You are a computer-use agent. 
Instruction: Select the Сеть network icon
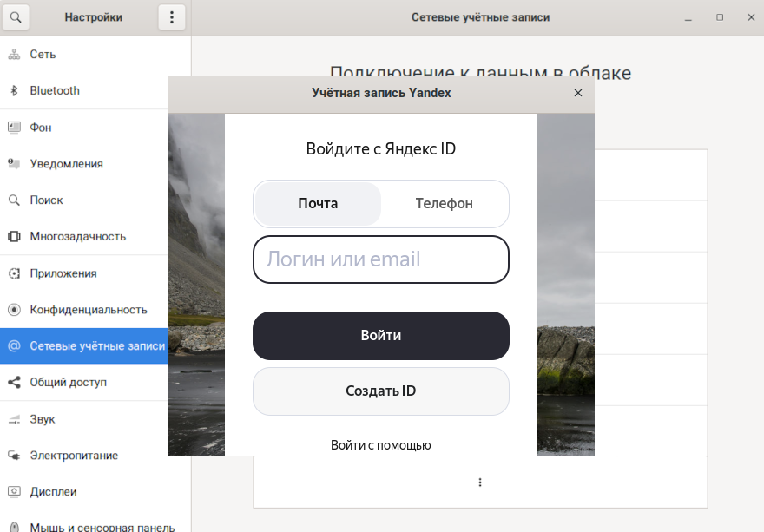point(14,55)
